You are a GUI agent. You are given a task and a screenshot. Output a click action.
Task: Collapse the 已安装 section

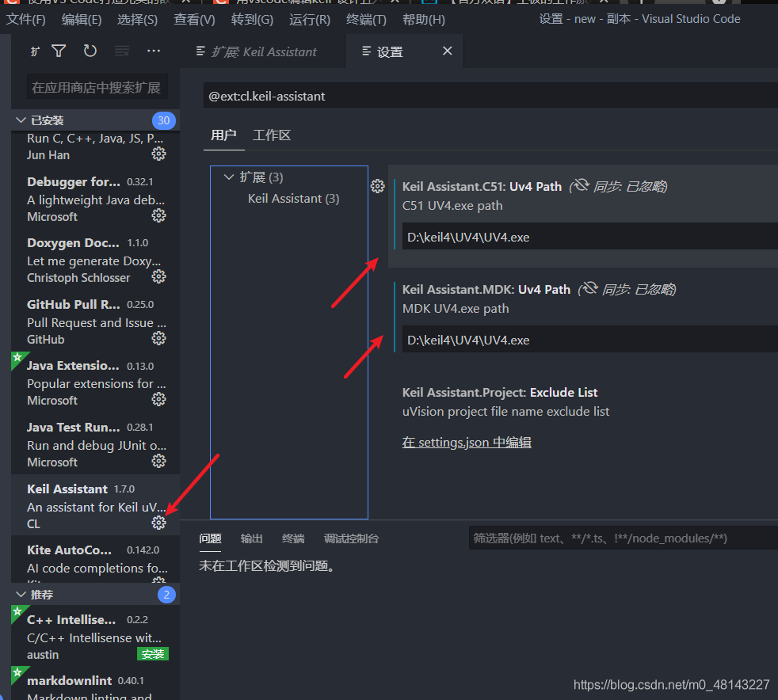point(21,120)
